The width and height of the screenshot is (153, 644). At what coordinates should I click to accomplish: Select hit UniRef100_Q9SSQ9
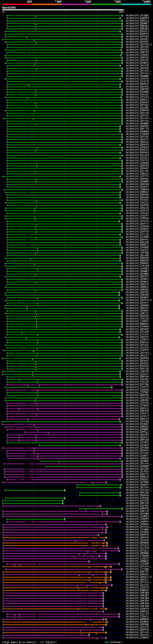[x=137, y=68]
